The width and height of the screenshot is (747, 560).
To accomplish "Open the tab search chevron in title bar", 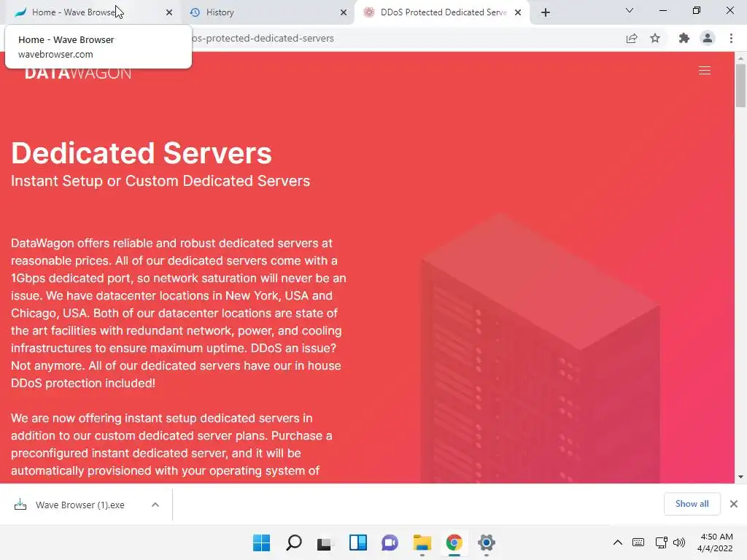I will (630, 10).
